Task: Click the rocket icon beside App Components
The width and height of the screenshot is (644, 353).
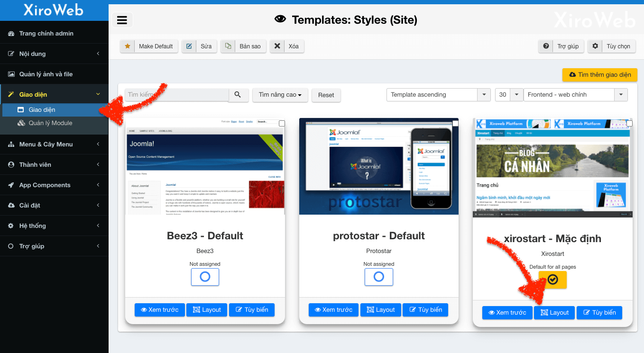Action: click(x=11, y=185)
